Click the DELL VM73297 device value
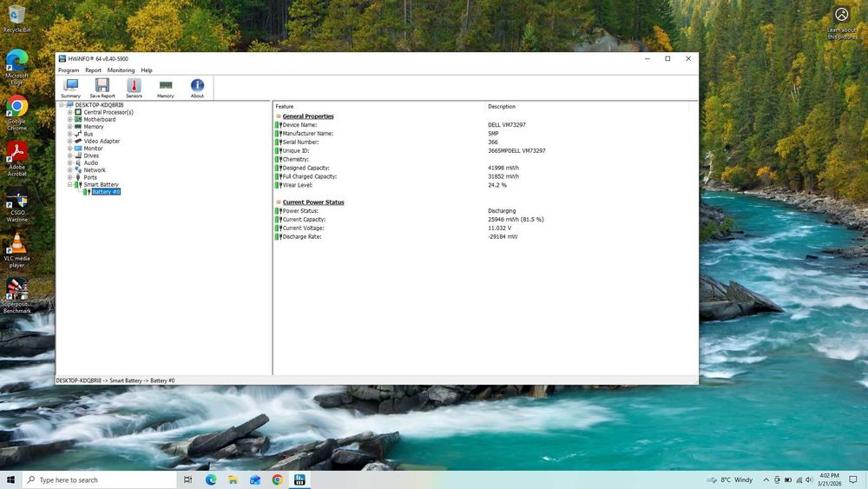 pyautogui.click(x=507, y=124)
